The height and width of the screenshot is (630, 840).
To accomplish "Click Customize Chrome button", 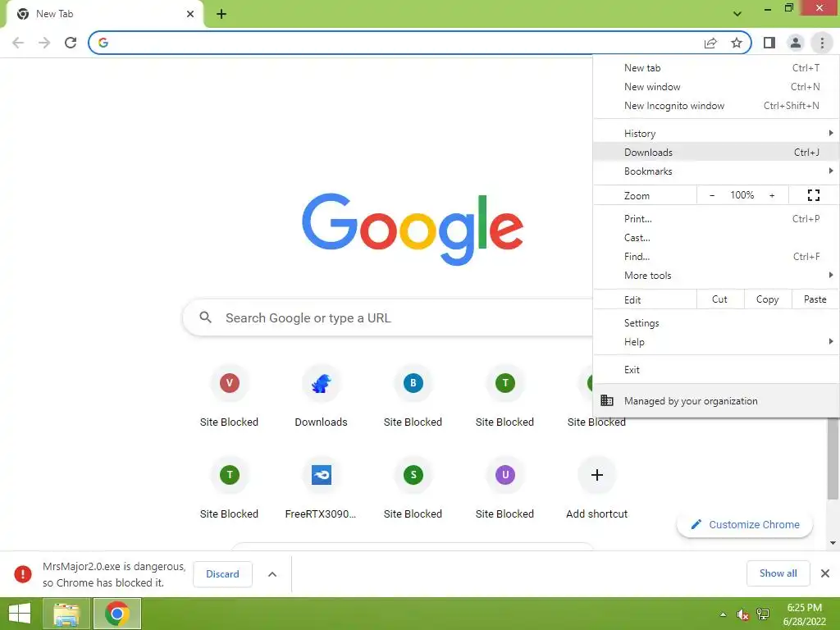I will [x=745, y=524].
